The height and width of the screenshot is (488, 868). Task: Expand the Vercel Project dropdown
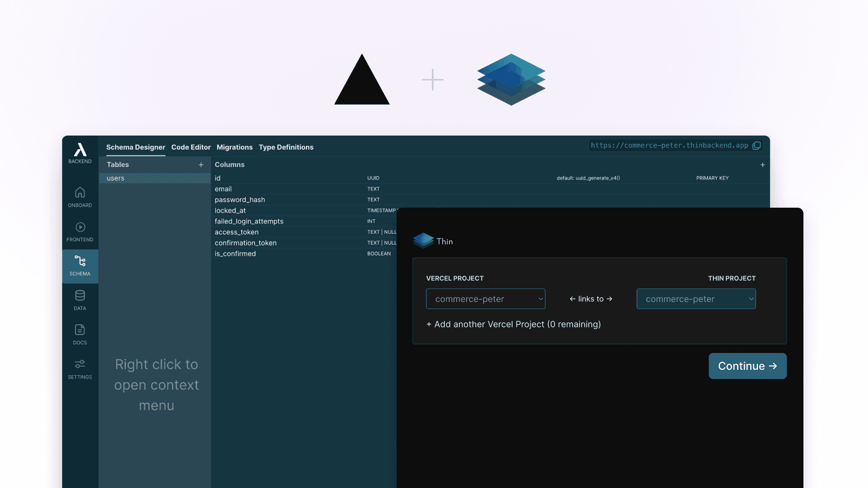486,299
